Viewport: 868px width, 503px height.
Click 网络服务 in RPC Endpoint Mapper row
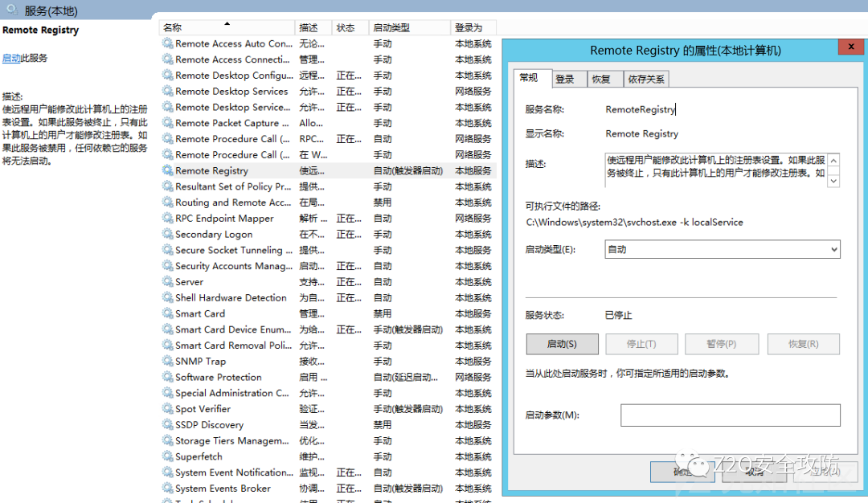[x=473, y=219]
